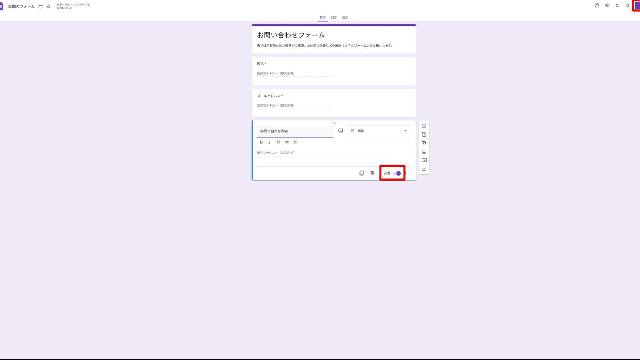Click the short answer field under 氏名
The width and height of the screenshot is (640, 360).
coord(295,73)
